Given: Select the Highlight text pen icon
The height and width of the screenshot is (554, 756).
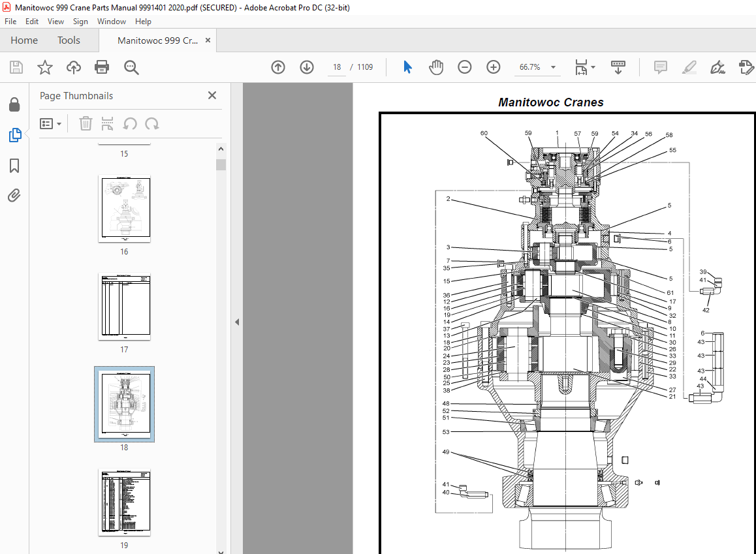Looking at the screenshot, I should [689, 67].
